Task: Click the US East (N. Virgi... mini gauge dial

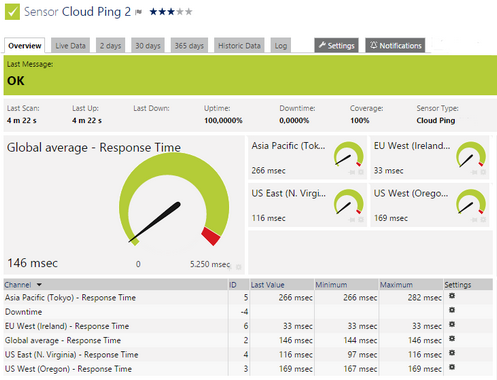Action: 348,202
